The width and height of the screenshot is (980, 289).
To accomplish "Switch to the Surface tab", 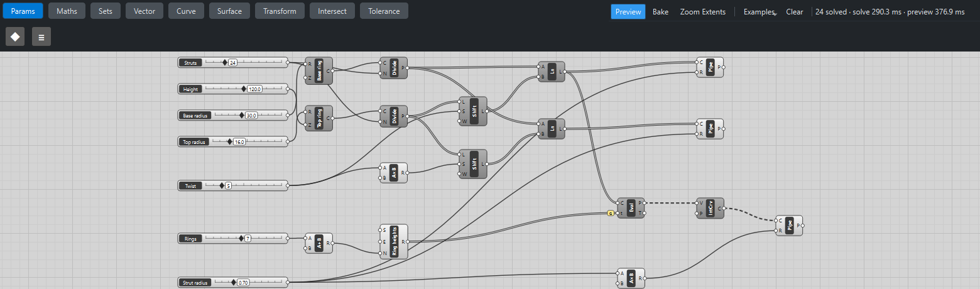I will click(229, 11).
